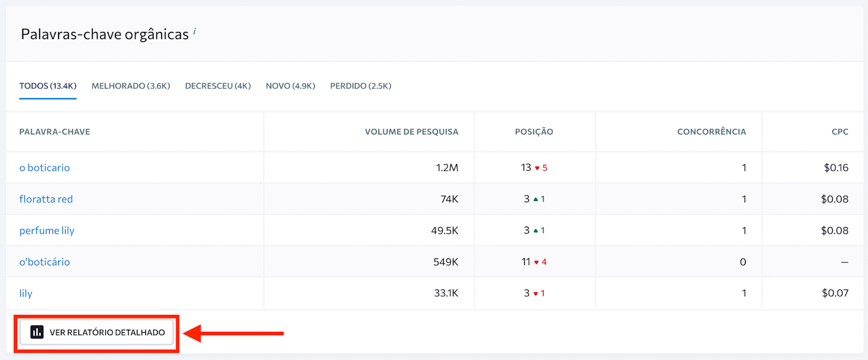Switch to the MELHORADO (3.6K) tab

(x=131, y=86)
